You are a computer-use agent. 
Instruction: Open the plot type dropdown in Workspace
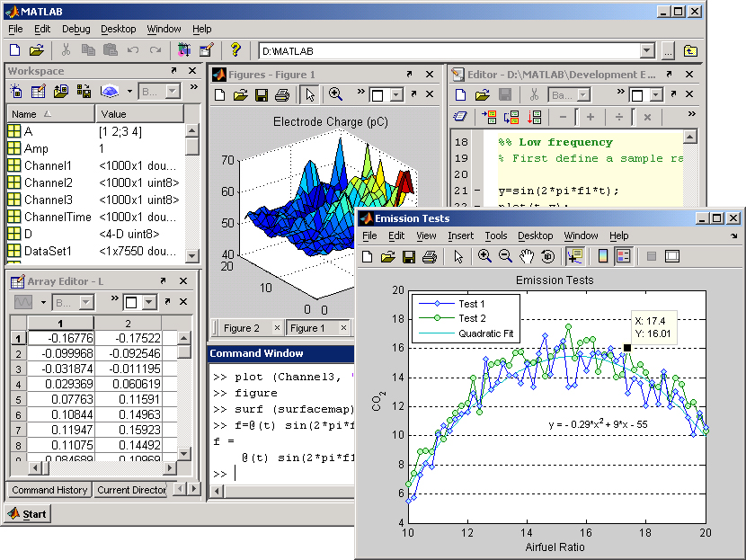tap(129, 90)
